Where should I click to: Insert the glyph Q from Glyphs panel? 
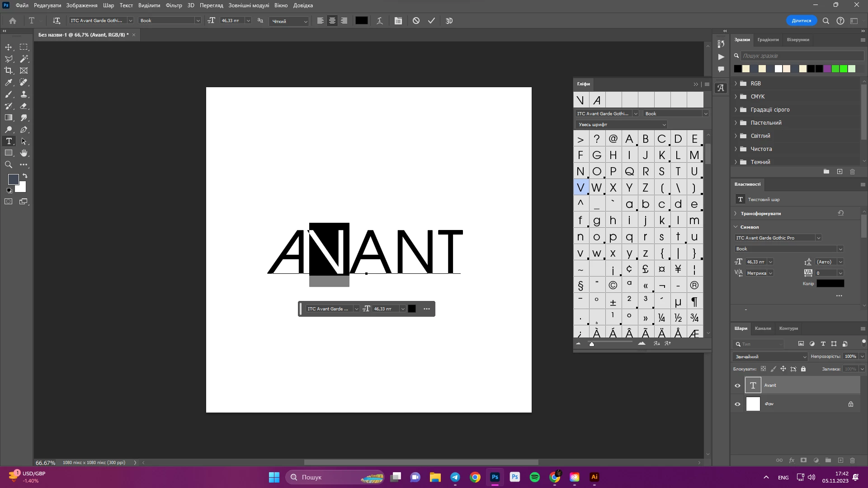[629, 171]
